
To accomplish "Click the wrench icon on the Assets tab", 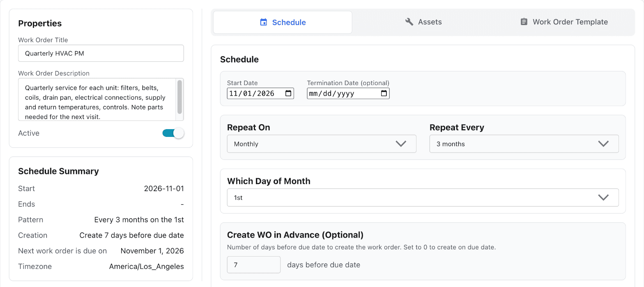I will click(x=409, y=22).
